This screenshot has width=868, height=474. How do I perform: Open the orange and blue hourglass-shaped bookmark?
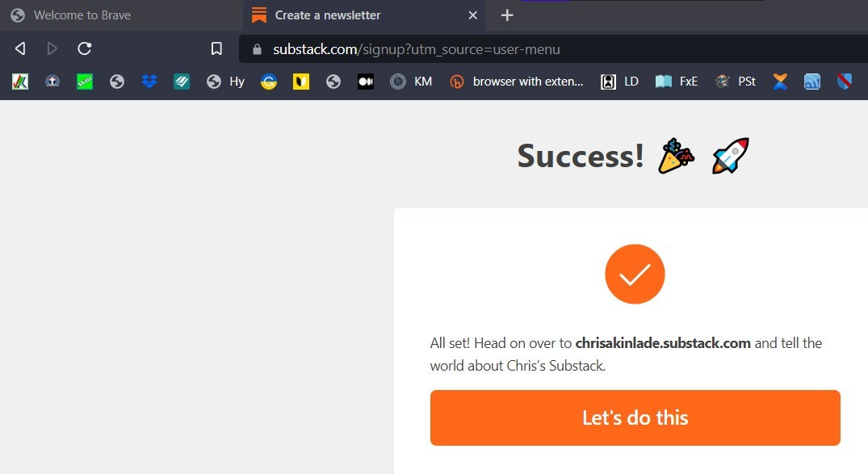(x=780, y=82)
